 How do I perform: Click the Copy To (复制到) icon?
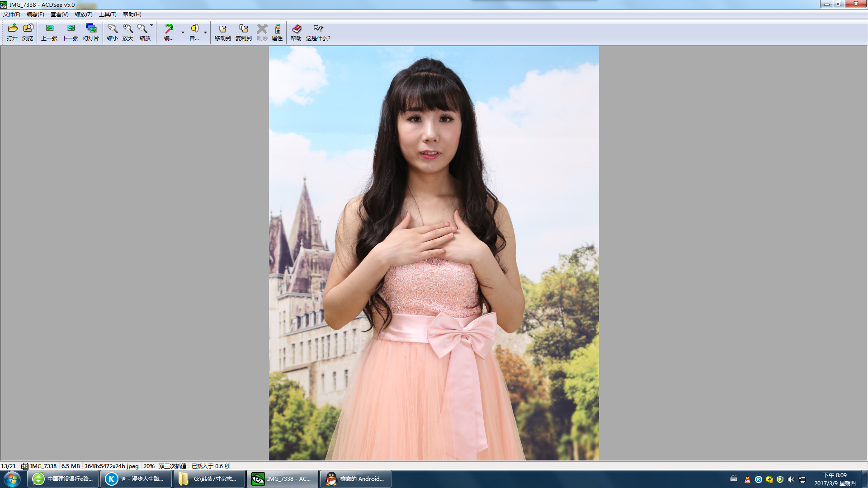(x=243, y=32)
